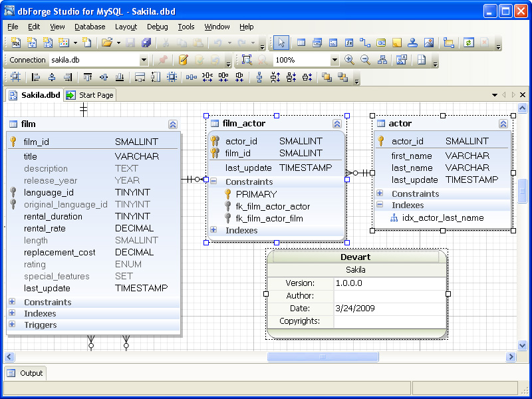Select first_name column in actor table

click(443, 156)
